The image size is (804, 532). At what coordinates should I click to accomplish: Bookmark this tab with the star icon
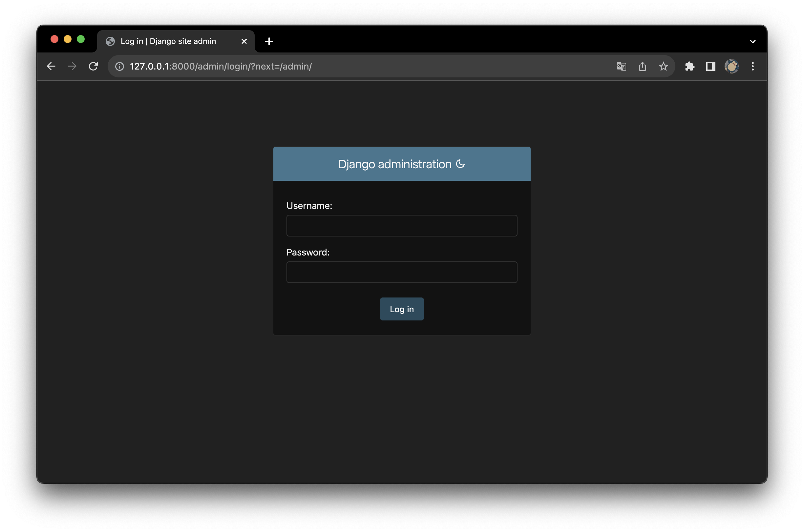(x=663, y=66)
